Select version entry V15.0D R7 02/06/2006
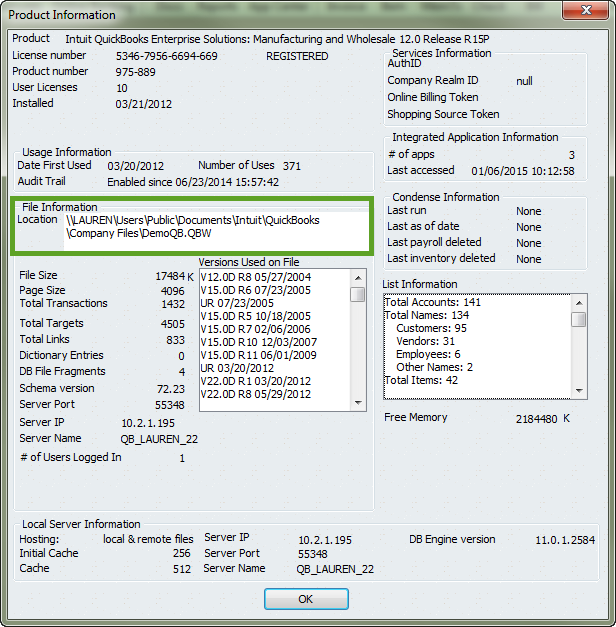The height and width of the screenshot is (627, 616). point(255,329)
